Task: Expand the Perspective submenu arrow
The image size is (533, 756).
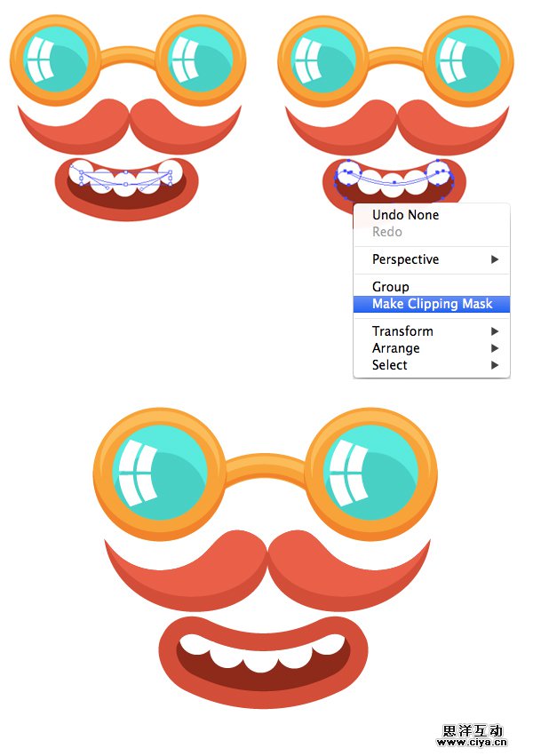Action: pos(495,259)
